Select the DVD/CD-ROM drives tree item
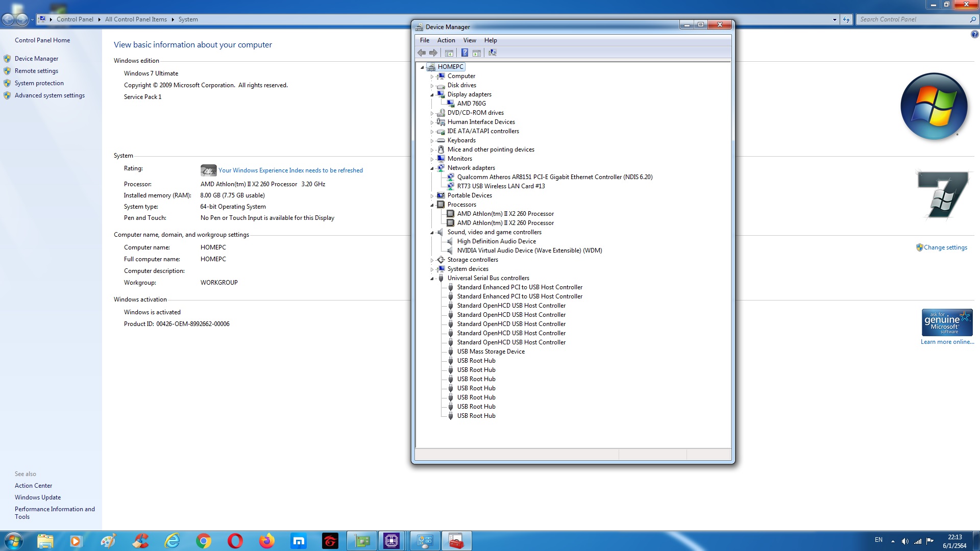 coord(475,113)
